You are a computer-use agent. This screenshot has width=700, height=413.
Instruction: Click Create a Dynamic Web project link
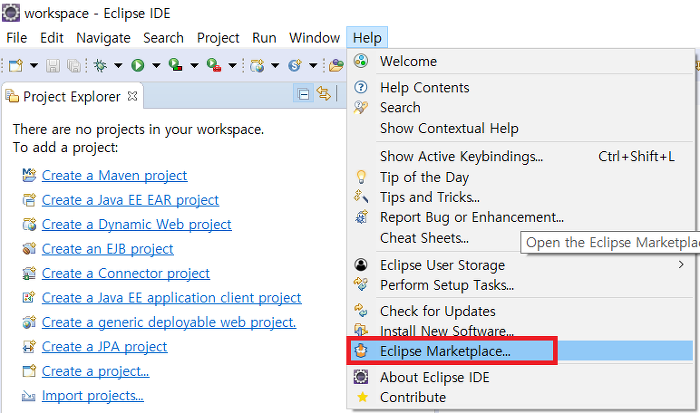[137, 224]
